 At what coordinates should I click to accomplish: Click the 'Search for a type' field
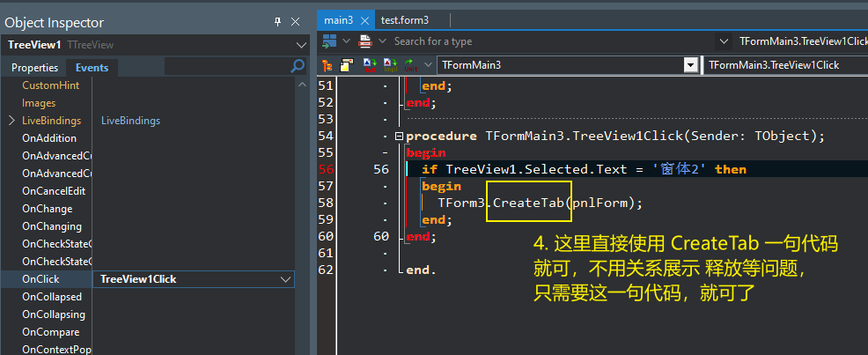(552, 41)
